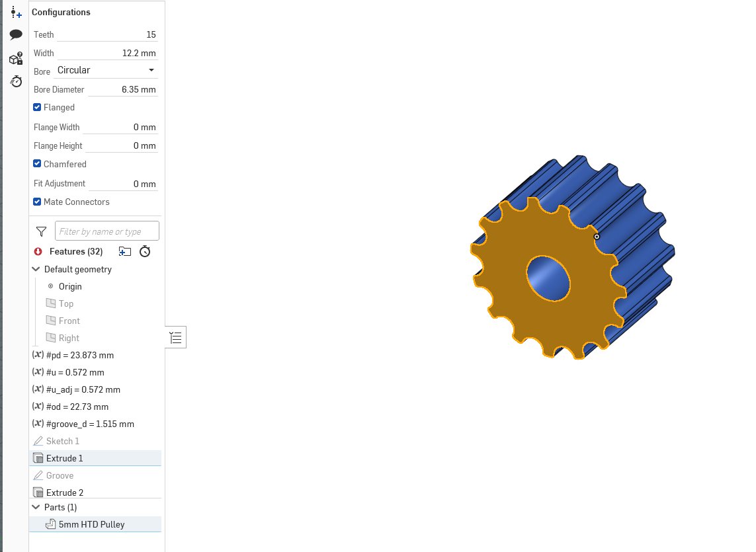
Task: Select the '#u_adj = 0.572 mm' variable
Action: click(83, 389)
